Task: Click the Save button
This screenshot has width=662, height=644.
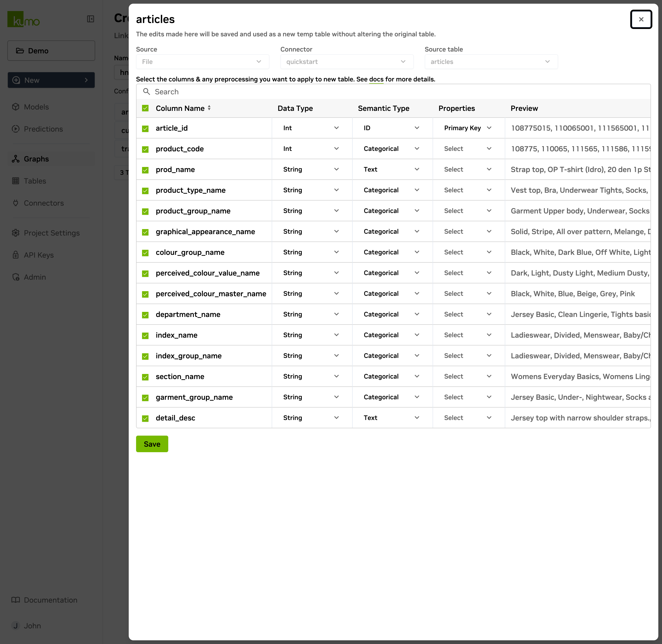Action: (152, 444)
